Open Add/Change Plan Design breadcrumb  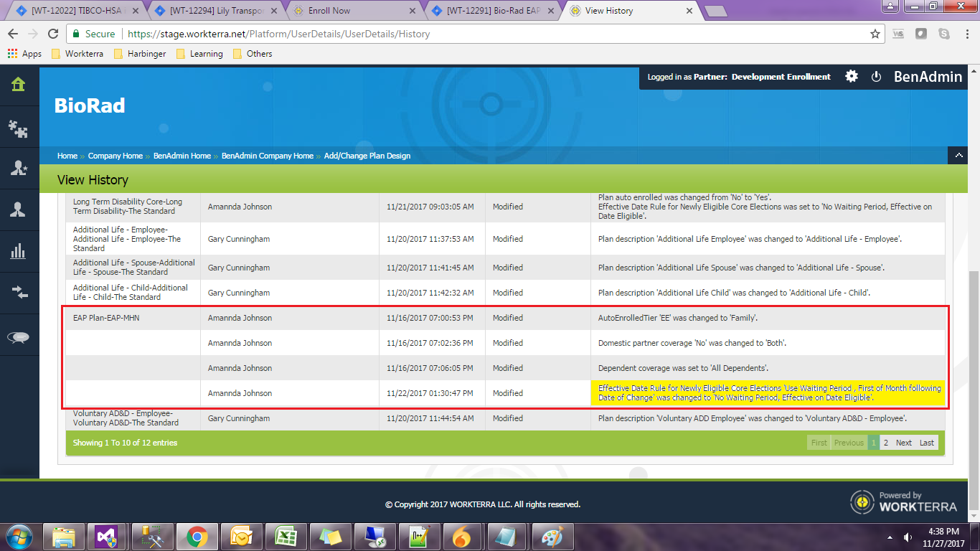(x=367, y=156)
